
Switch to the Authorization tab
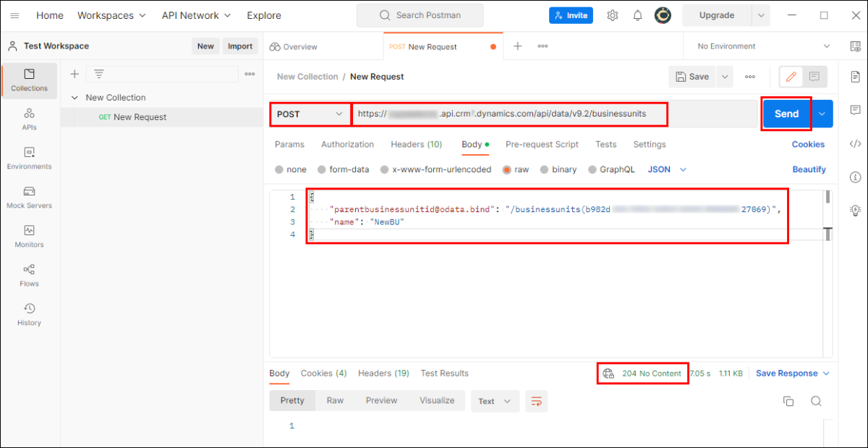(348, 144)
